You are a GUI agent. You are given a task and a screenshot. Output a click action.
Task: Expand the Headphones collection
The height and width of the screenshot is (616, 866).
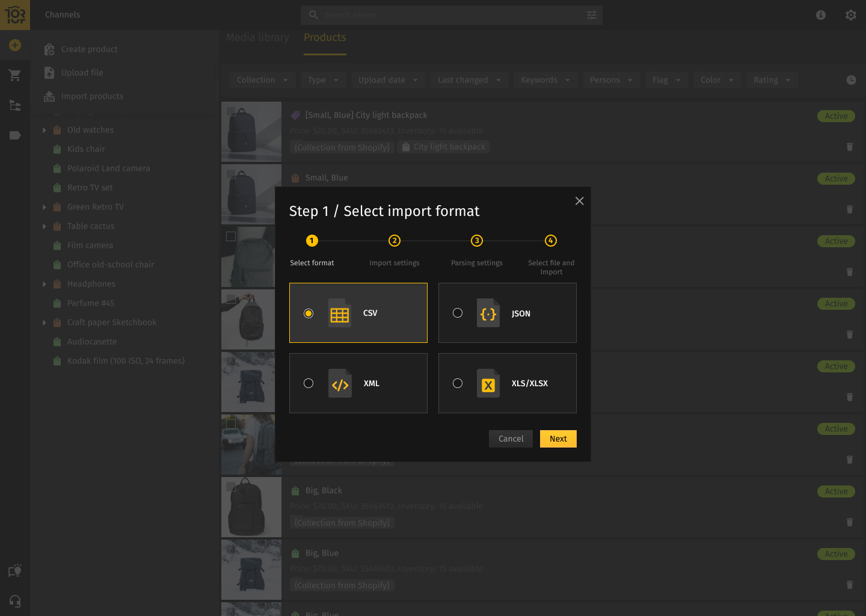(x=44, y=283)
